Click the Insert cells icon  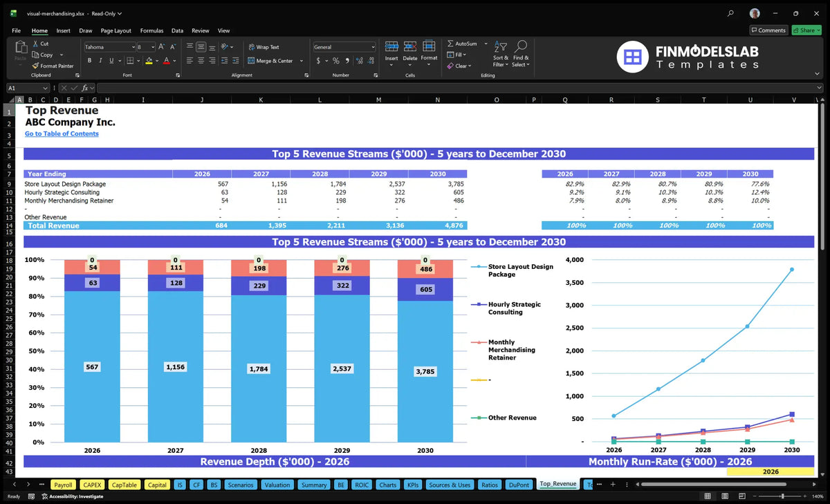tap(391, 46)
